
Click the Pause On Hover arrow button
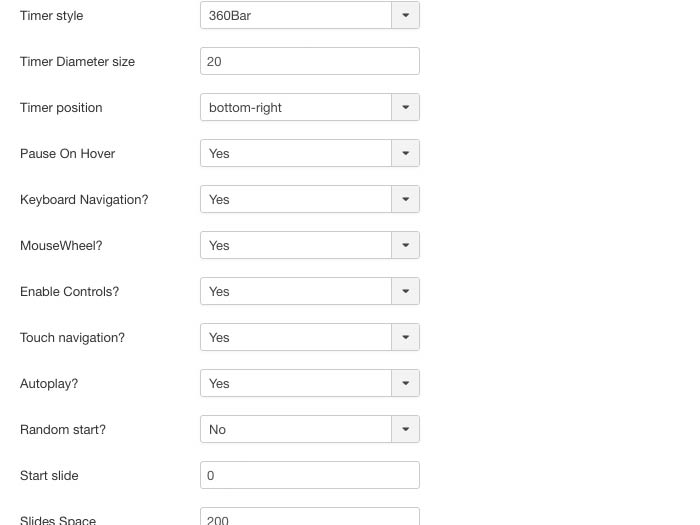405,153
